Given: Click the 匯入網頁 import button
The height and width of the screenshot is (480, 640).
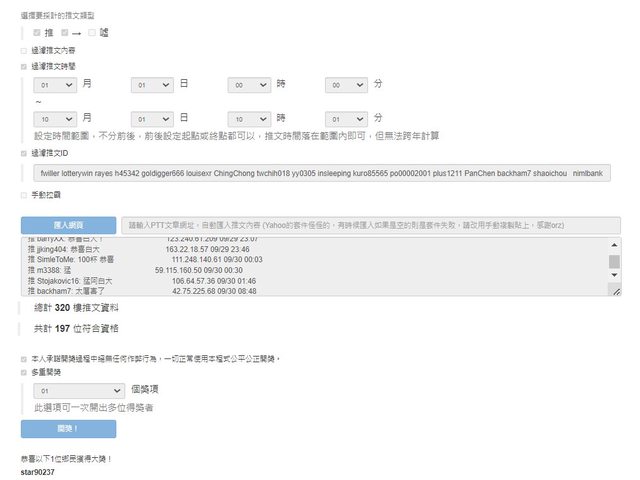Looking at the screenshot, I should click(68, 226).
